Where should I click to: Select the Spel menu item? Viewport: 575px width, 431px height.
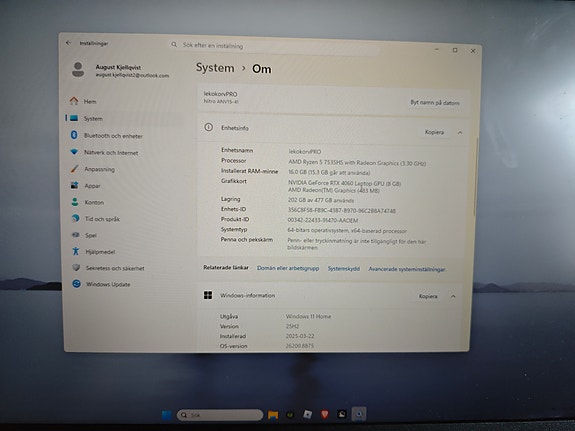[84, 235]
